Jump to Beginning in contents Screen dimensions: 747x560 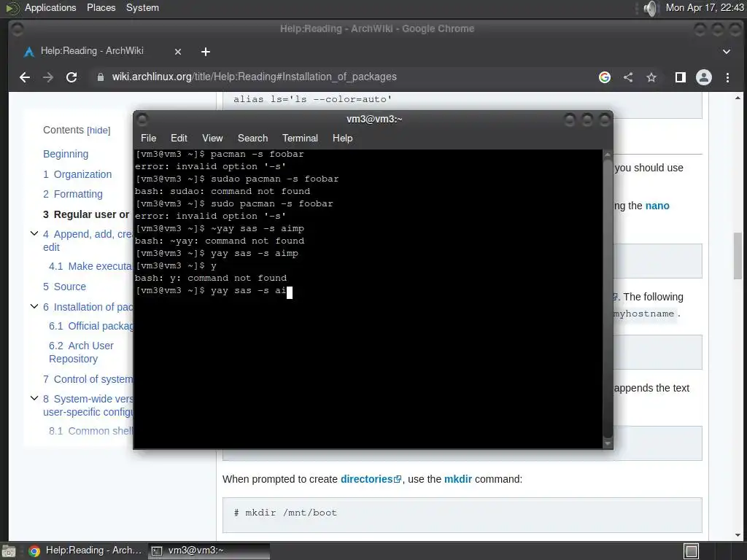click(x=66, y=154)
